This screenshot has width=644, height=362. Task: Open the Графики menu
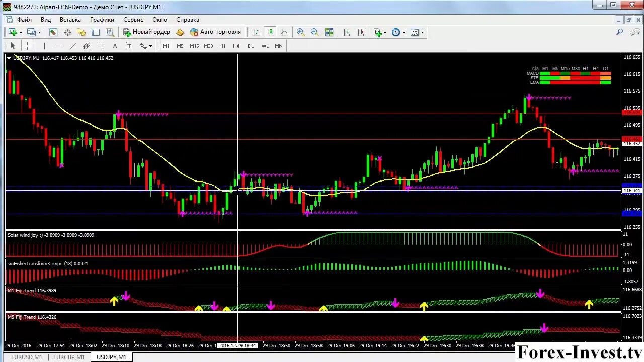(102, 20)
